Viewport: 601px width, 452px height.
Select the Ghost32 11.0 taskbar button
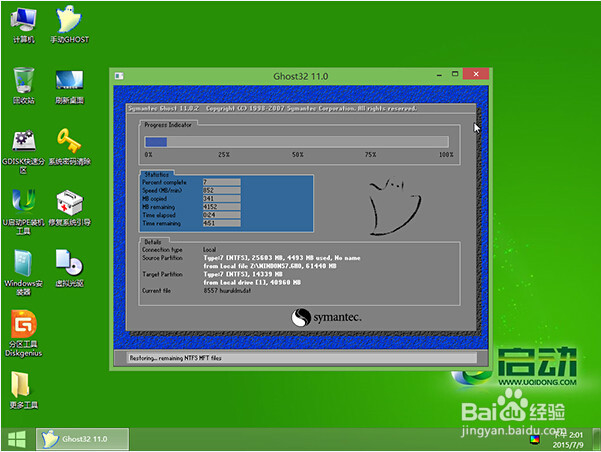point(82,439)
